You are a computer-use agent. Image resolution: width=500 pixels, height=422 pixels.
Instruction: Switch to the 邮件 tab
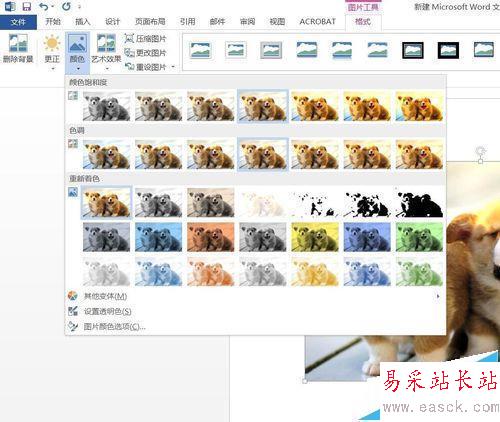[x=217, y=22]
